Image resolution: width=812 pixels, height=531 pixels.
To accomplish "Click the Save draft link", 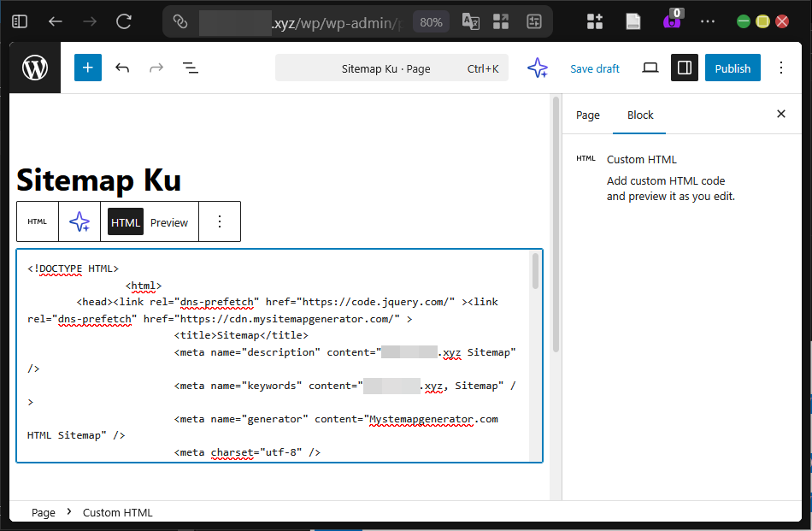I will (x=595, y=68).
